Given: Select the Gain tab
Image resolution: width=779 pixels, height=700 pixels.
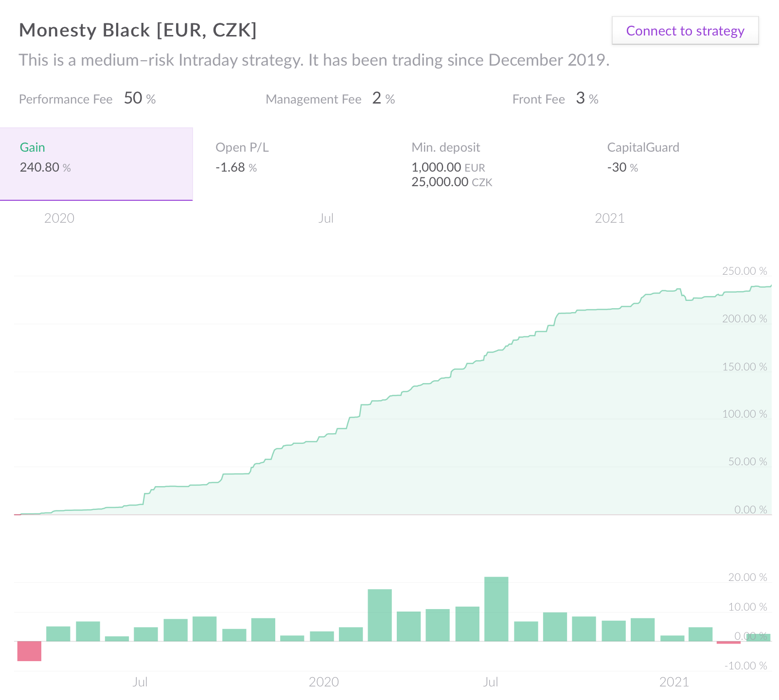Looking at the screenshot, I should pyautogui.click(x=96, y=164).
